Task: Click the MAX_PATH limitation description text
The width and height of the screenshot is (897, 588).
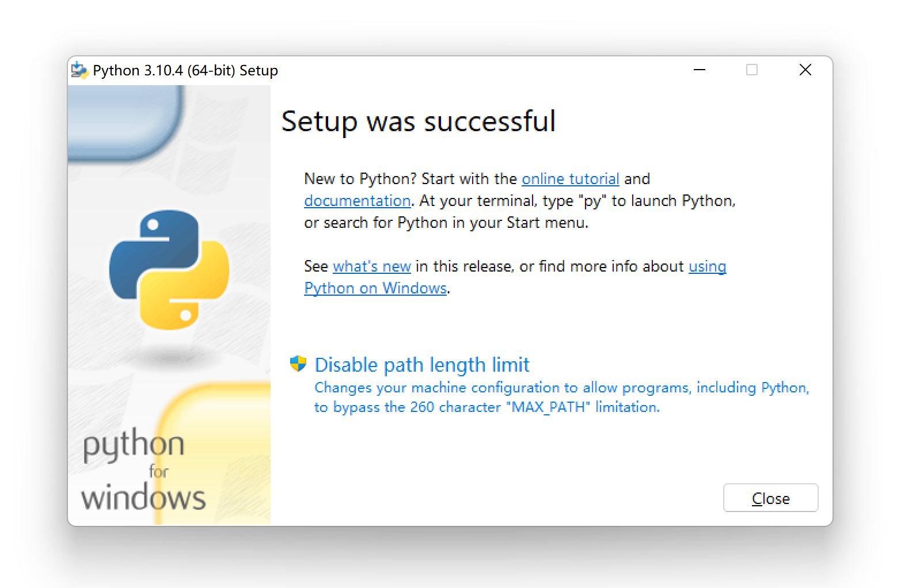Action: pos(561,397)
